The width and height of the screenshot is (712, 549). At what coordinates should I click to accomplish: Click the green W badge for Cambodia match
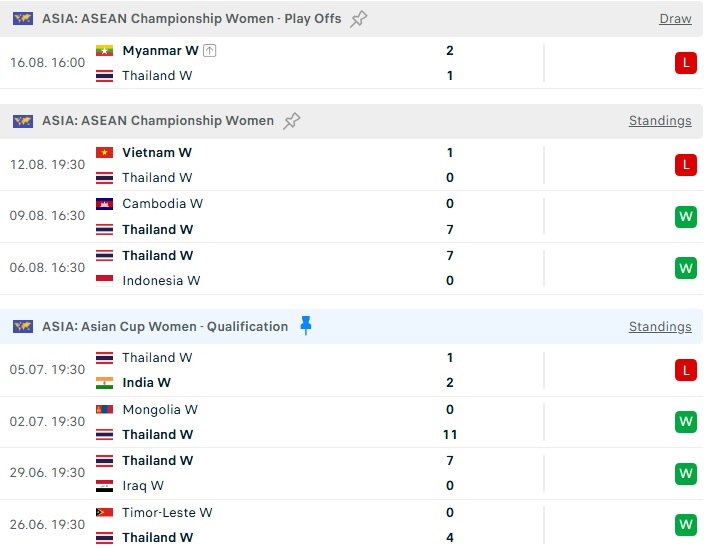click(686, 217)
